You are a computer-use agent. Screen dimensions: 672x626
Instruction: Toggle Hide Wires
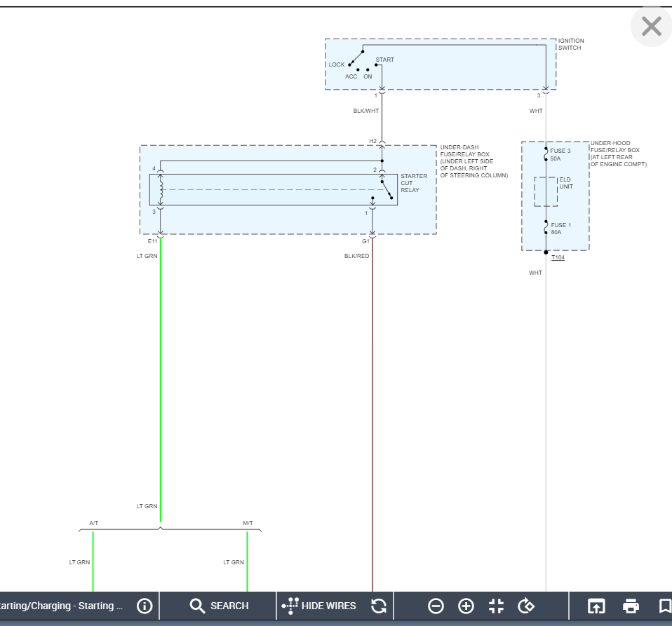pyautogui.click(x=319, y=606)
